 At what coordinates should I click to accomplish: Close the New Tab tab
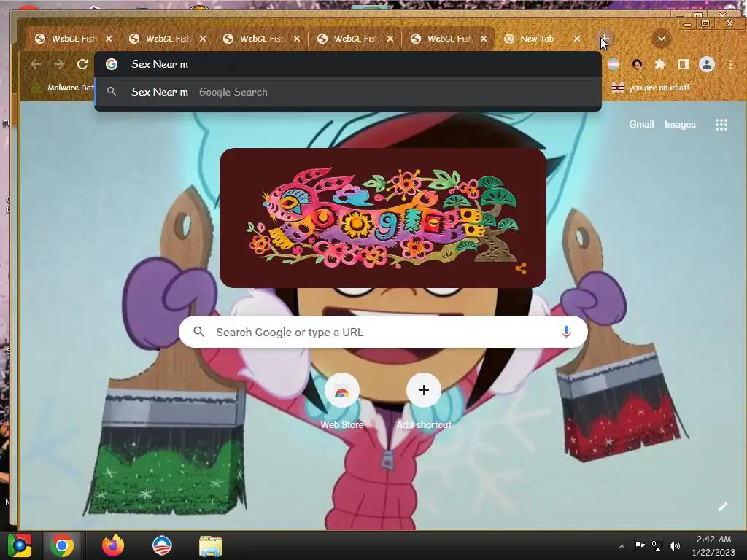(577, 39)
